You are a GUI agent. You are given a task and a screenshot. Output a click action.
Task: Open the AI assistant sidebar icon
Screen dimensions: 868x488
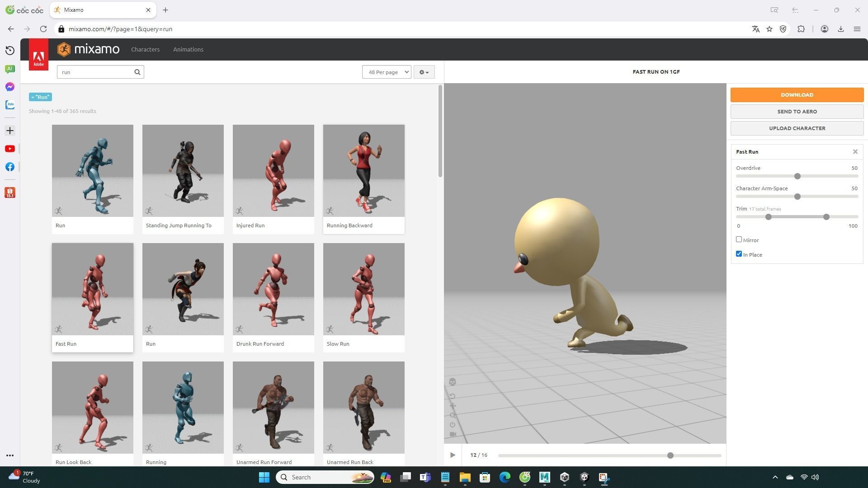pyautogui.click(x=10, y=69)
